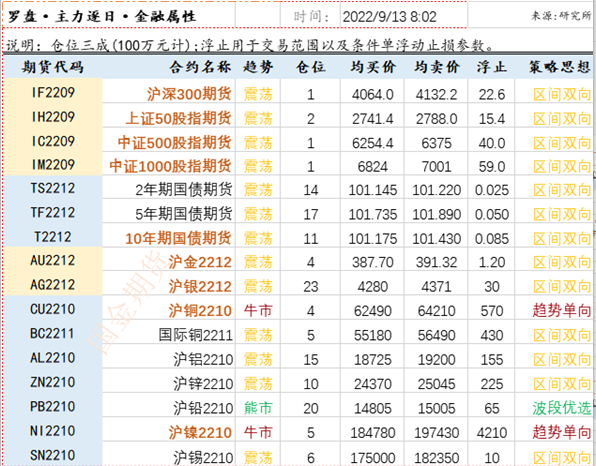Viewport: 596px width, 466px height.
Task: Click the 浮止 column header
Action: (491, 67)
